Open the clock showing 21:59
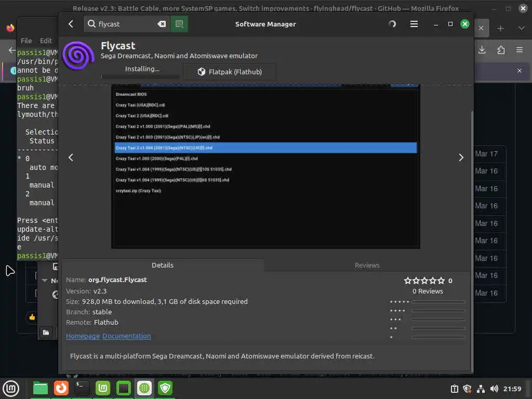 (512, 389)
